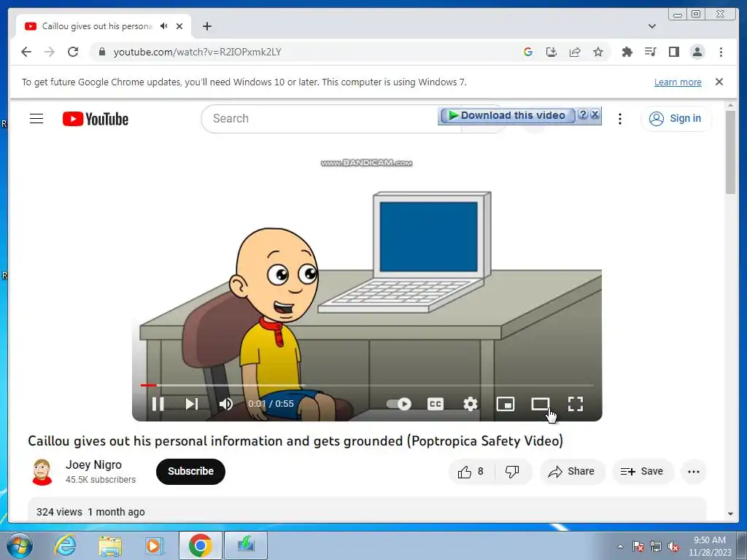Screen dimensions: 747x560
Task: Open YouTube settings three-dot menu
Action: [620, 119]
